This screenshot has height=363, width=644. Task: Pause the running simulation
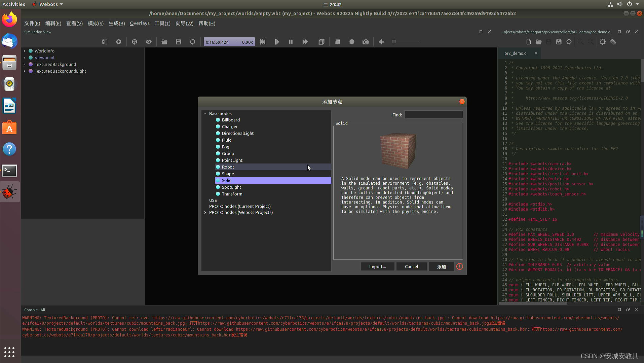(291, 42)
